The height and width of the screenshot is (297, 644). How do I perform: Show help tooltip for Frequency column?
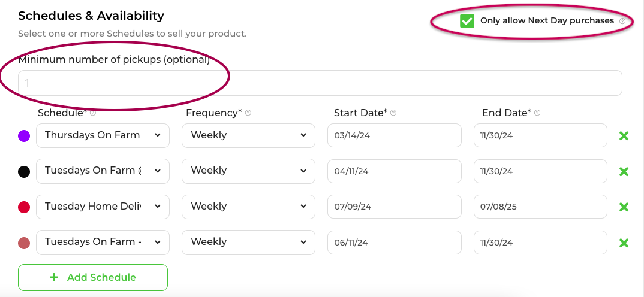click(248, 113)
